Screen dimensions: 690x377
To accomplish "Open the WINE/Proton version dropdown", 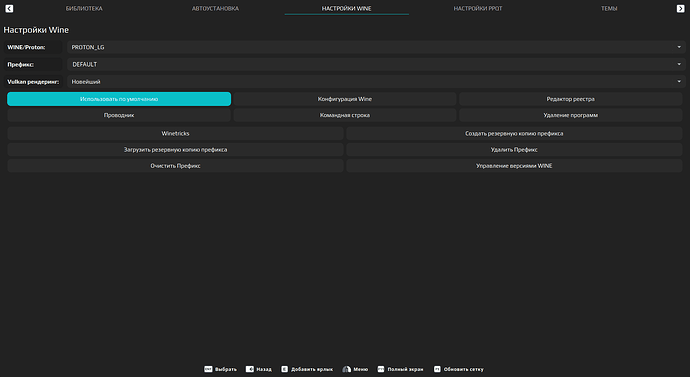I will pos(376,47).
